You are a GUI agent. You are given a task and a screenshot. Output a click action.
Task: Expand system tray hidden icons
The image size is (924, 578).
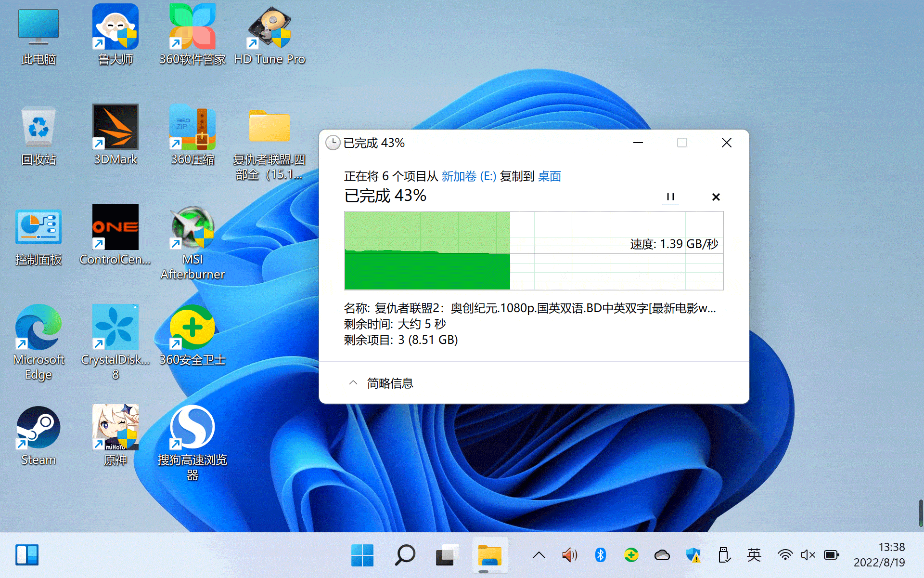coord(539,555)
